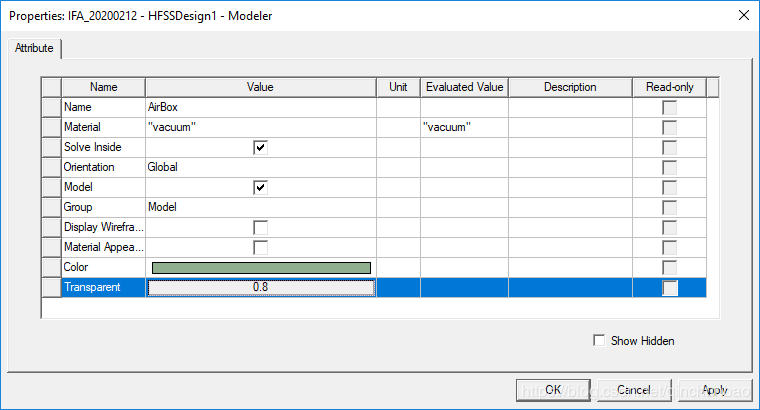The width and height of the screenshot is (760, 410).
Task: Click the "Transparent" property name cell
Action: tap(103, 287)
